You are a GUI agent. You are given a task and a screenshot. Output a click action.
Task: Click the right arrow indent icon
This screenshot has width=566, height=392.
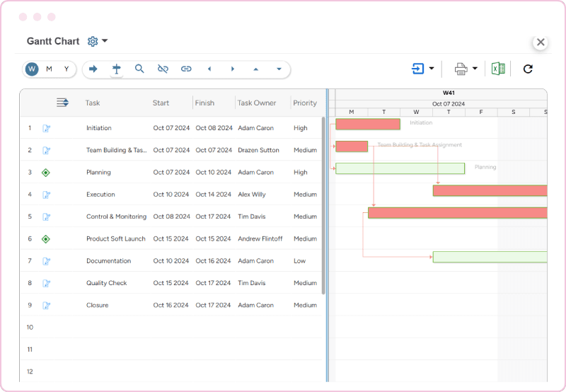click(x=93, y=69)
